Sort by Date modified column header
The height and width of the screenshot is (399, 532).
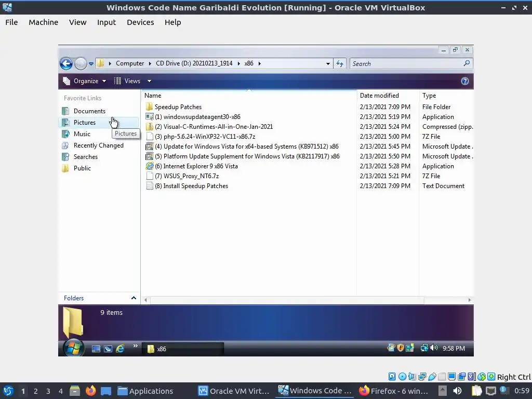[x=379, y=96]
